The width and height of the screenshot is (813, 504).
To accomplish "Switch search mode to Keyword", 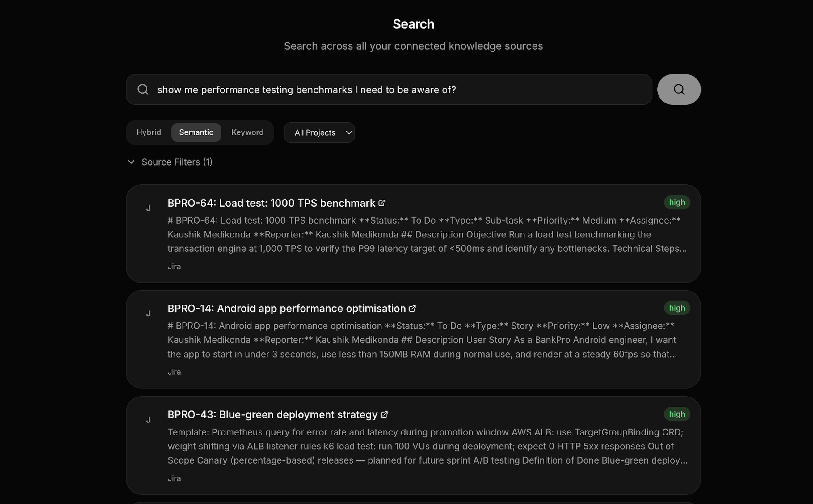I will tap(247, 132).
